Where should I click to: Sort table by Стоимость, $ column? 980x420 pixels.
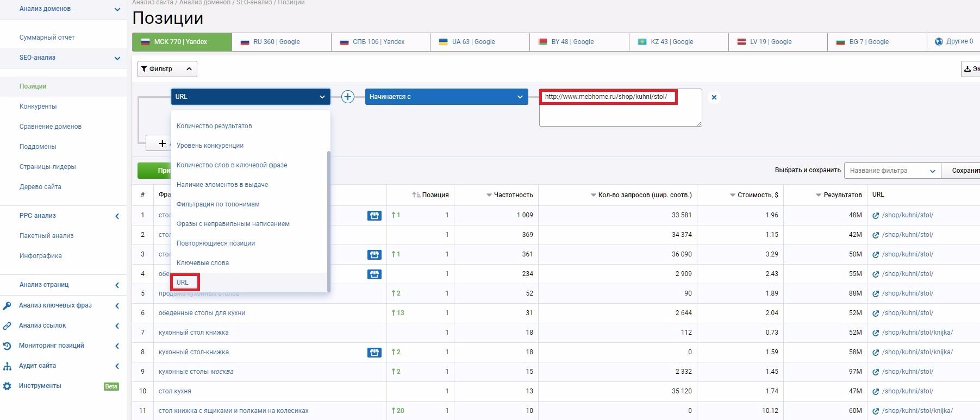pyautogui.click(x=754, y=195)
